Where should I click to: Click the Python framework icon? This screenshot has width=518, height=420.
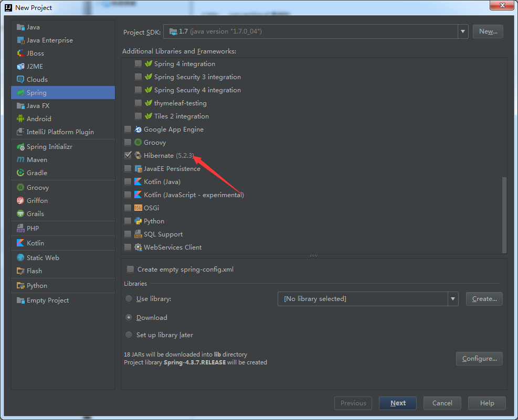pyautogui.click(x=138, y=221)
